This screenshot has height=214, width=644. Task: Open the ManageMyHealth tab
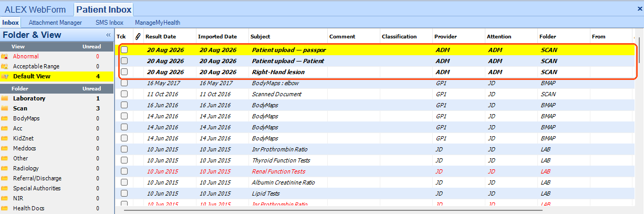pos(158,23)
